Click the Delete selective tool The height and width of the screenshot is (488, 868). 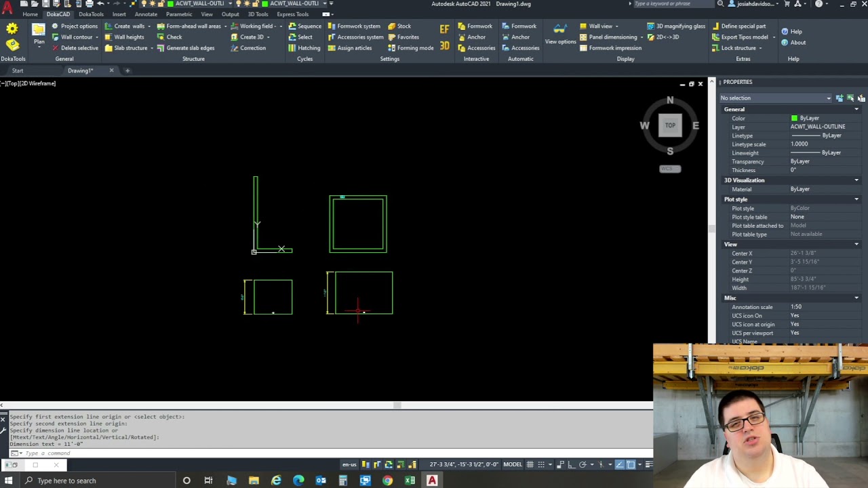75,48
